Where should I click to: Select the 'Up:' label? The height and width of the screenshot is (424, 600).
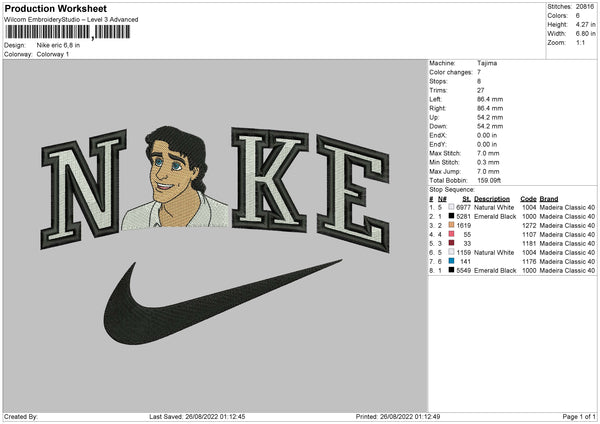[x=434, y=117]
